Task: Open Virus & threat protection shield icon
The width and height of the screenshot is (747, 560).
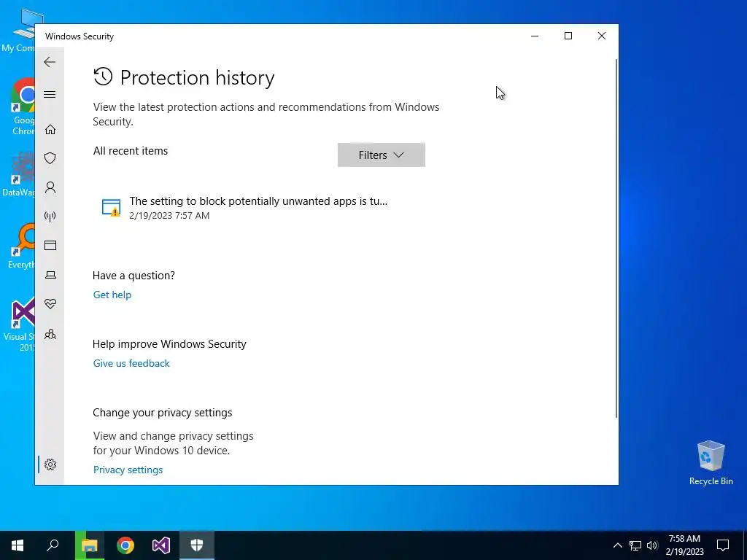Action: (50, 158)
